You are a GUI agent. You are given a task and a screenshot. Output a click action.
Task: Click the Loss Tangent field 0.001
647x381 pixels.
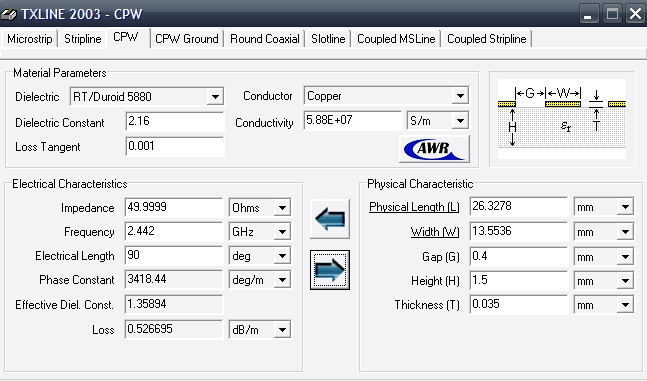(175, 147)
